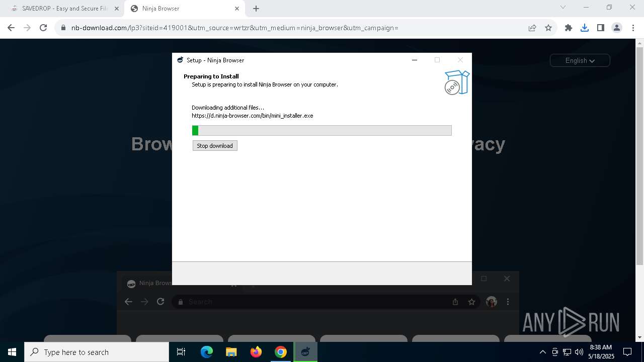Click the page's vertical scrollbar
Image resolution: width=644 pixels, height=362 pixels.
pyautogui.click(x=640, y=156)
